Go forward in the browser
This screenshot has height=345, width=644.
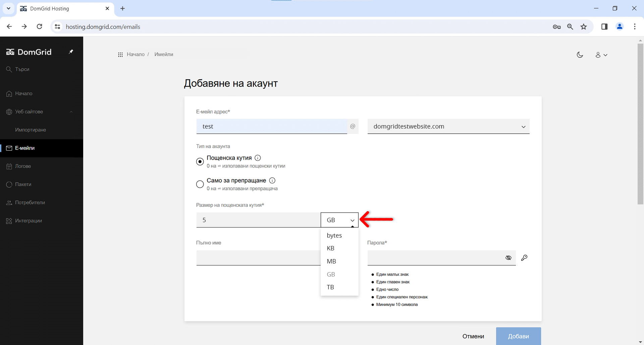click(24, 27)
